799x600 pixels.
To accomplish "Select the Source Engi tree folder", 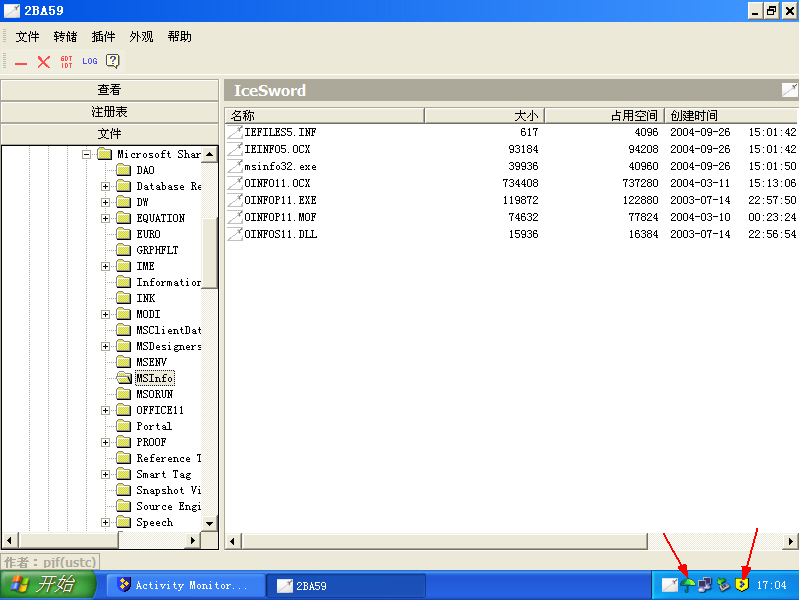I will point(169,506).
